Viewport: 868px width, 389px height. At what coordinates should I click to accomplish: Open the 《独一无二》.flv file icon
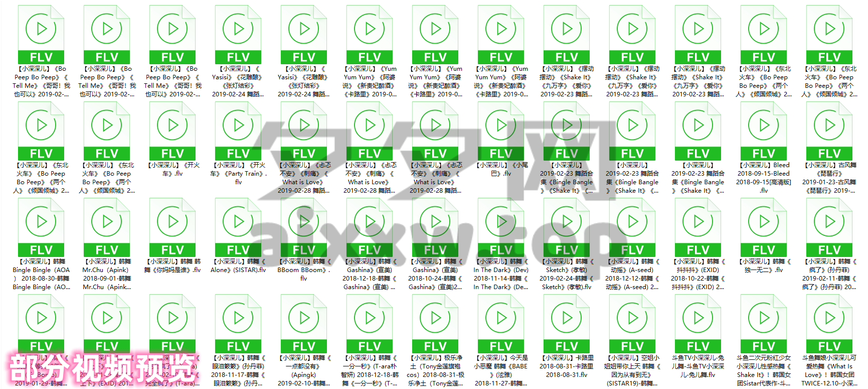[x=764, y=227]
